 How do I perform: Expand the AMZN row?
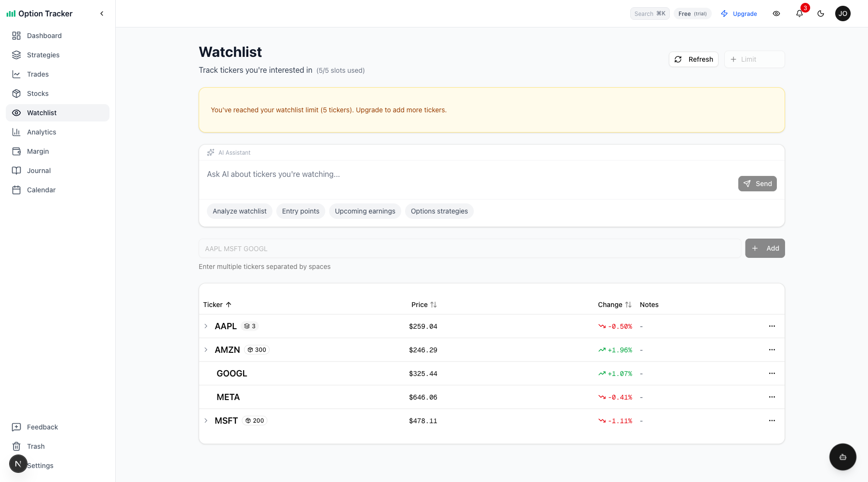point(206,350)
